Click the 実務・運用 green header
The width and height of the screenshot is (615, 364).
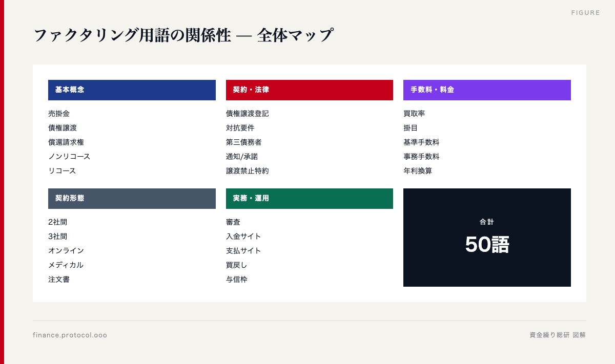coord(310,199)
